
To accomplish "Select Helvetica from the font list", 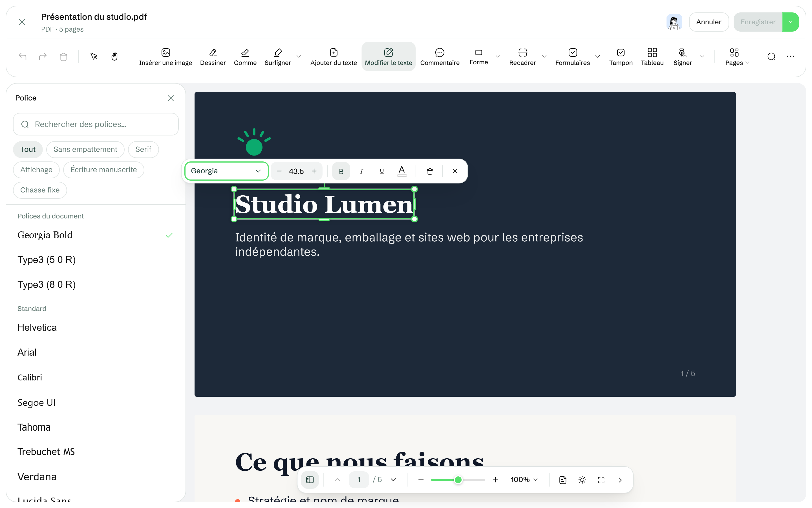I will (96, 328).
